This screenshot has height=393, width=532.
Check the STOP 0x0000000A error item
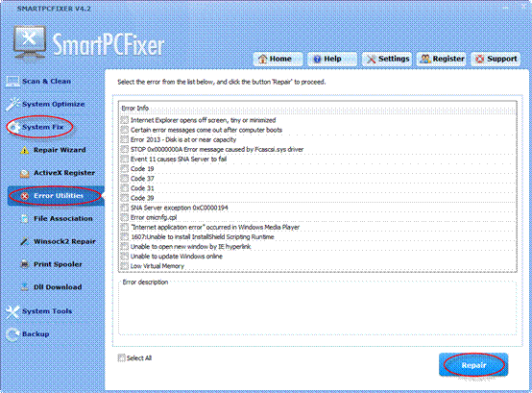coord(125,149)
